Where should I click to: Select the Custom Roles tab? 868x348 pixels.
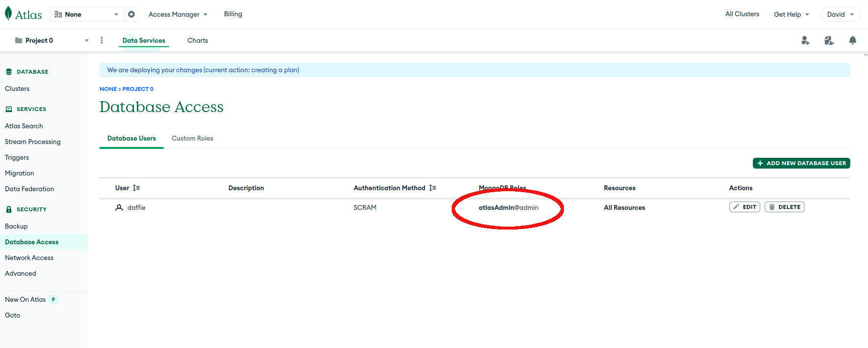tap(192, 139)
